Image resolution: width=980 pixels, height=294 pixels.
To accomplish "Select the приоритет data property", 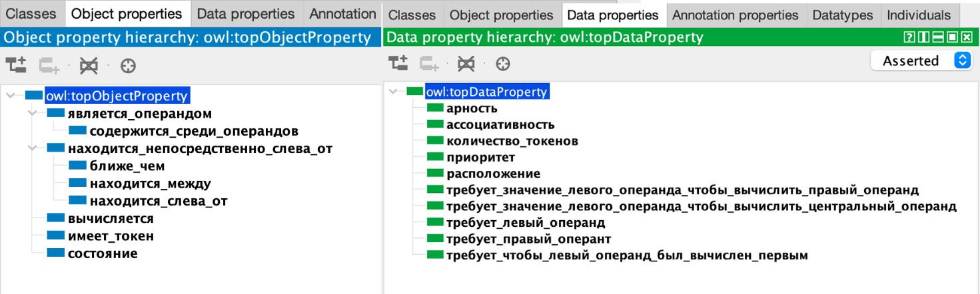I will click(x=480, y=158).
